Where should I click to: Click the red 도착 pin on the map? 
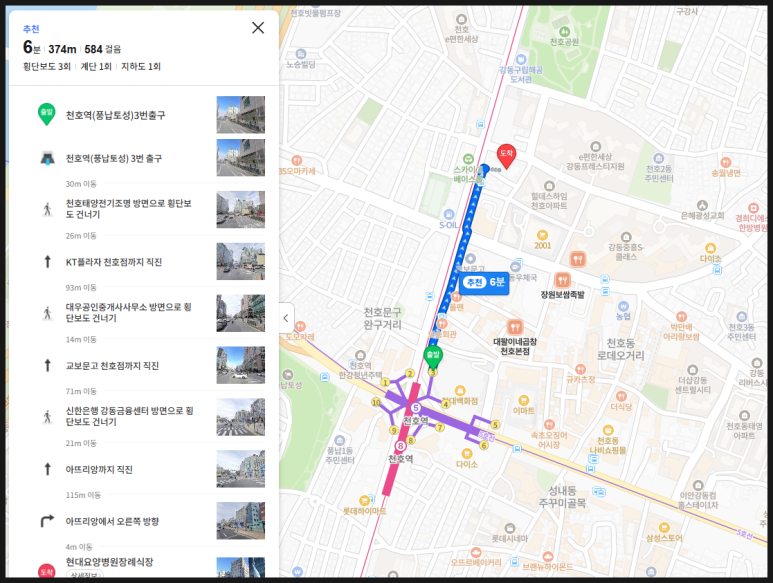[x=506, y=156]
